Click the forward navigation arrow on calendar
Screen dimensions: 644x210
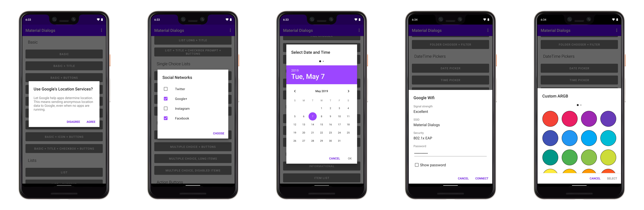coord(348,91)
